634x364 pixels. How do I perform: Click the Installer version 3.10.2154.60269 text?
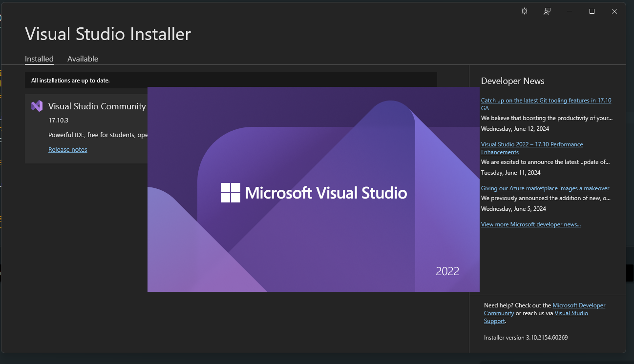pos(526,337)
